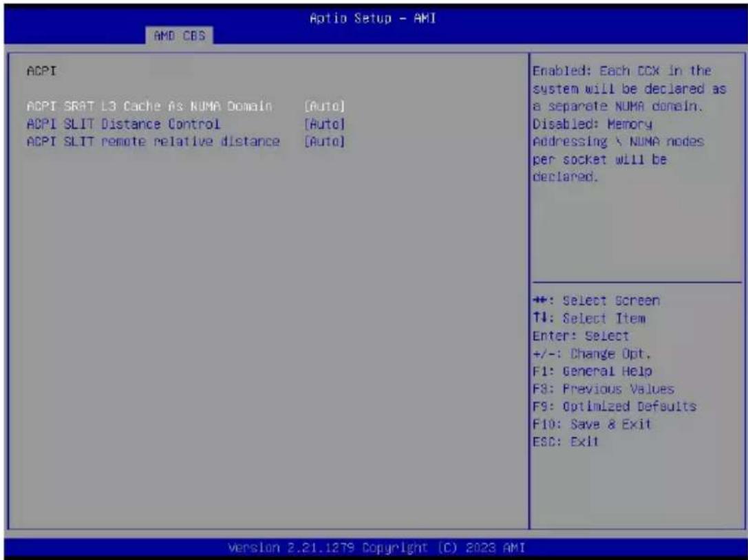Click the F10: Save & Exit hint
The image size is (748, 560).
pyautogui.click(x=592, y=424)
